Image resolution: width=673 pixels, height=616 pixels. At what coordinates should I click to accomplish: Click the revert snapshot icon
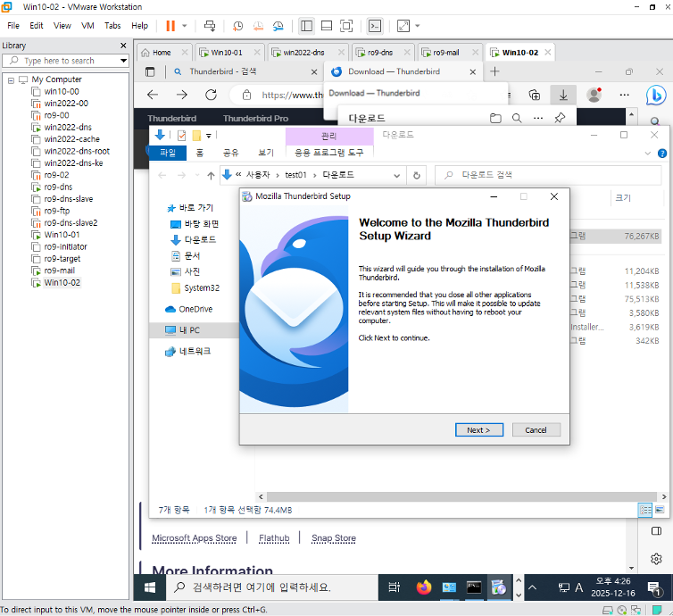pyautogui.click(x=258, y=26)
